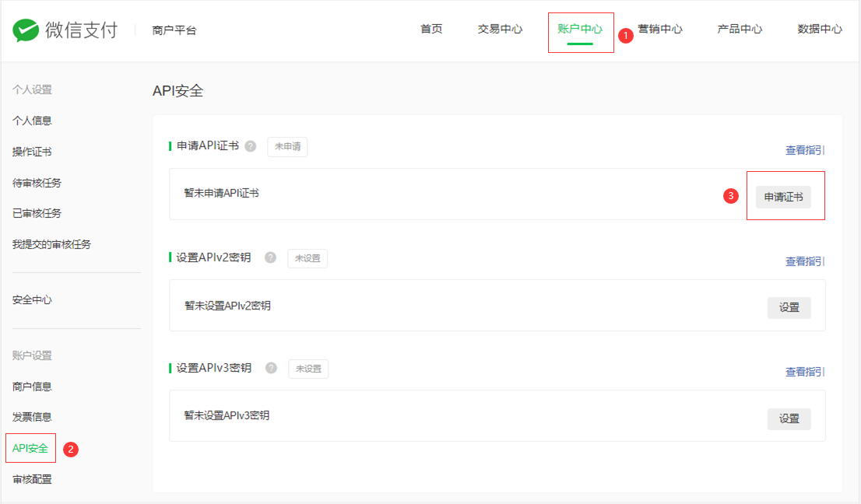Click the 暂未设置APIv3密钥 text

(x=227, y=415)
